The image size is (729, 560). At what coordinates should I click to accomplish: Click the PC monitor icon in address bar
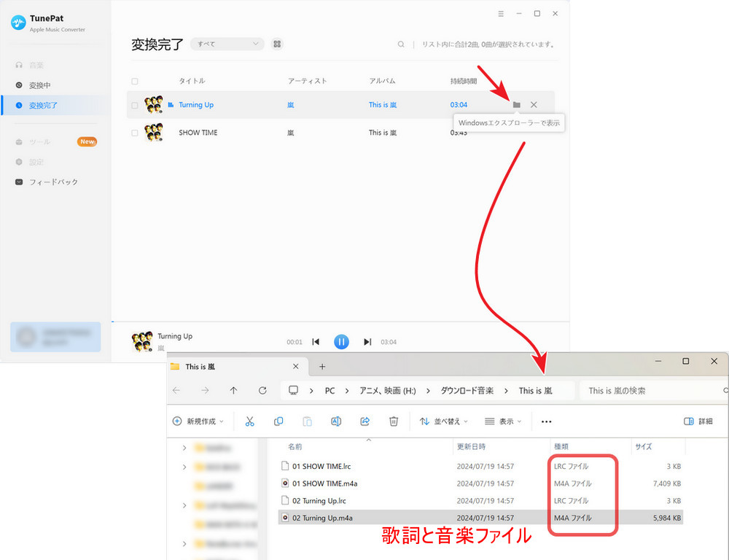pos(293,390)
